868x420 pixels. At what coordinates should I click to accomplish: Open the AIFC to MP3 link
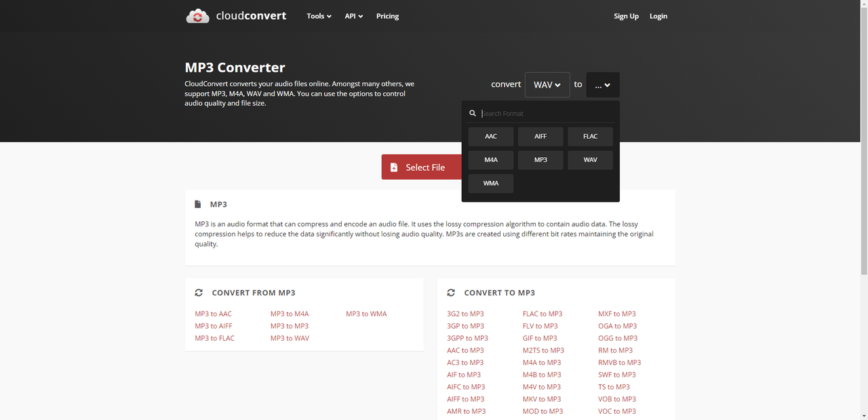point(466,387)
